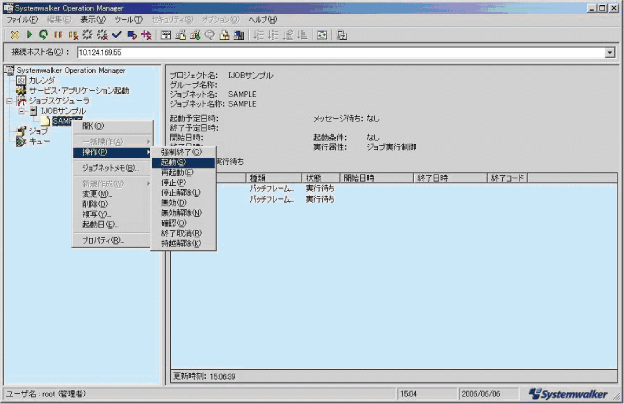Click the 操作(P) submenu arrow

[148, 152]
